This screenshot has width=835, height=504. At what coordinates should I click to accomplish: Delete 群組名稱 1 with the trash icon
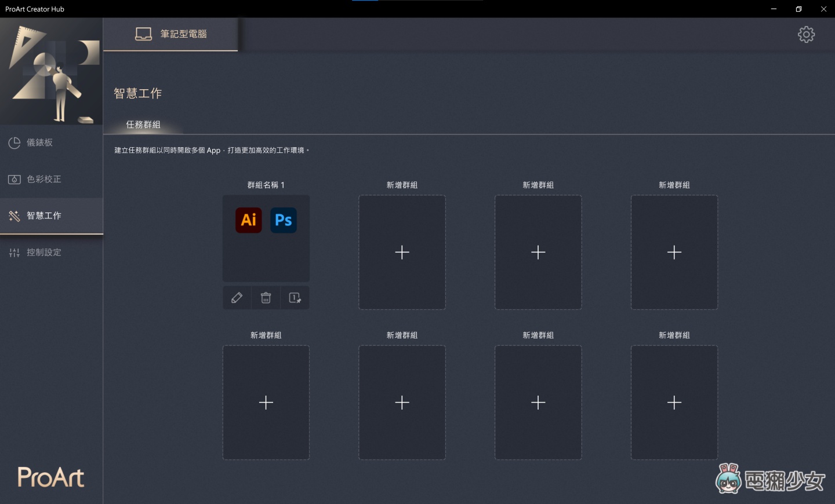pos(266,297)
